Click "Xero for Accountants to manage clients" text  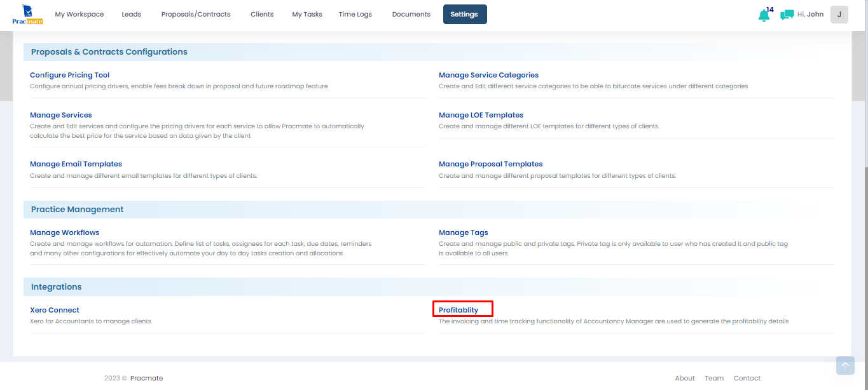tap(90, 321)
